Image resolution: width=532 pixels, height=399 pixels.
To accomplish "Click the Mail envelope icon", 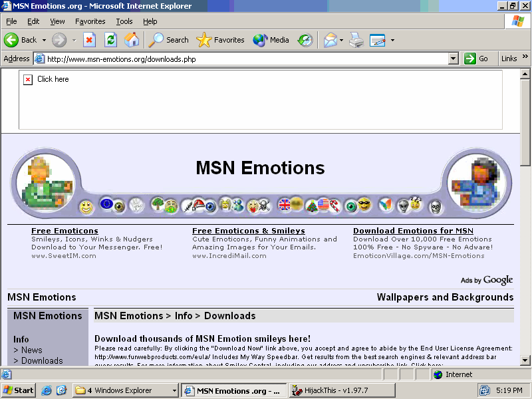I will click(x=330, y=40).
